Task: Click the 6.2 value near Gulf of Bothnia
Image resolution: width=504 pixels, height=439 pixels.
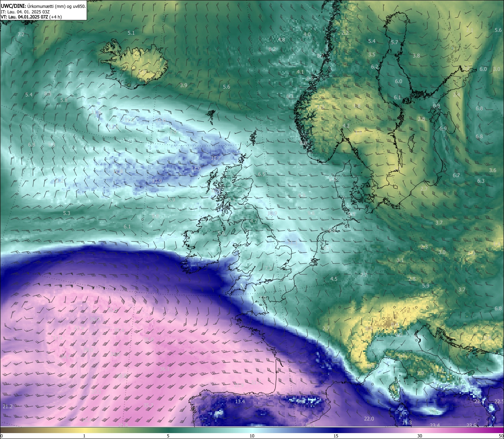Action: (x=374, y=67)
